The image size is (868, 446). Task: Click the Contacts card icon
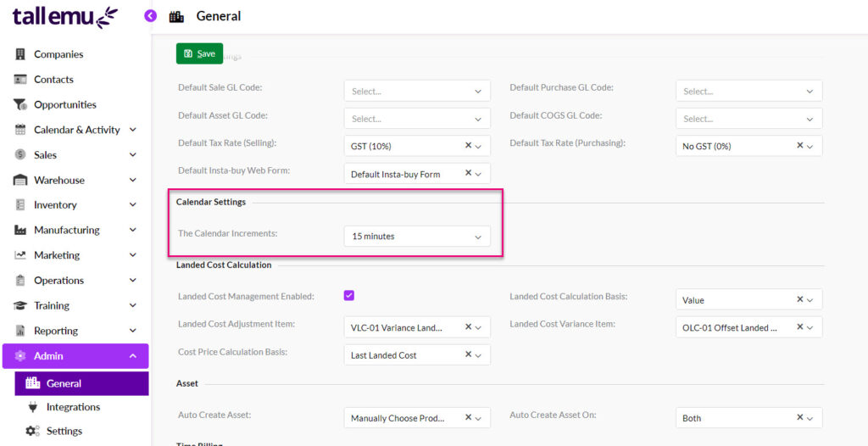click(x=20, y=79)
